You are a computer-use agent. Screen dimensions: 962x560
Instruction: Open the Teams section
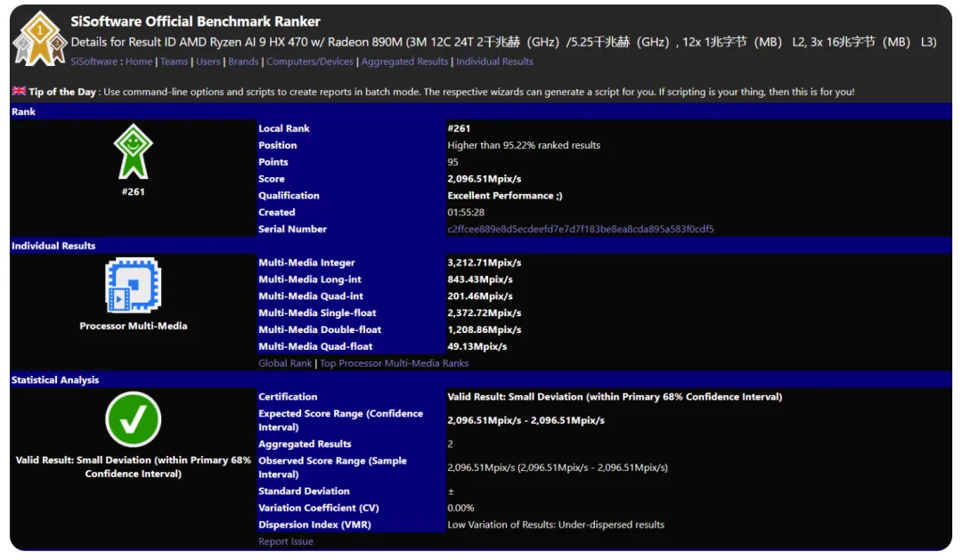173,61
